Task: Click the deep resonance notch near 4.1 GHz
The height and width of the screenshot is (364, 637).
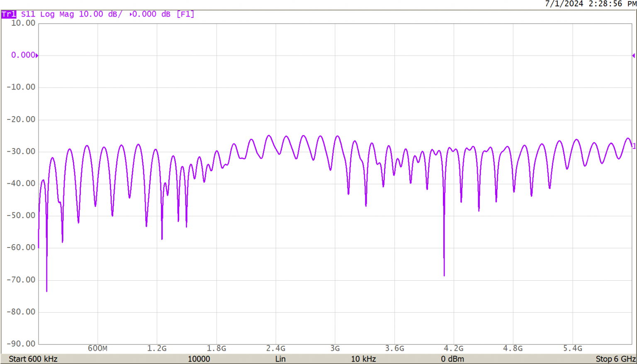Action: pos(444,273)
